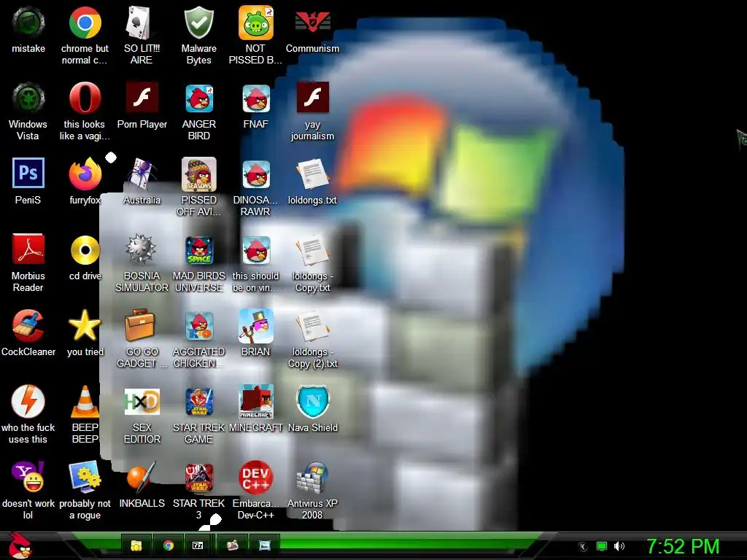The width and height of the screenshot is (747, 560).
Task: Launch the 'Morbius Reader' PDF icon
Action: pyautogui.click(x=28, y=249)
